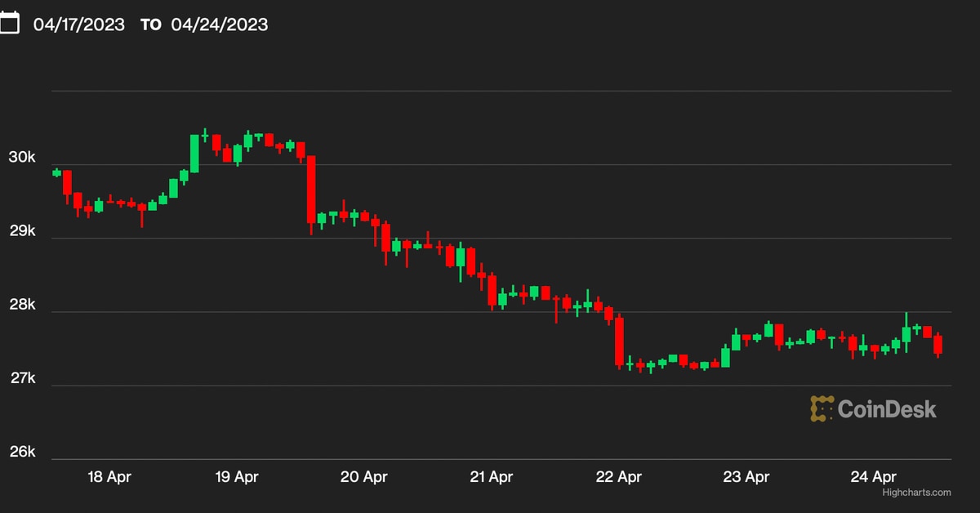Click the big red candle at 22 Apr

pos(619,341)
